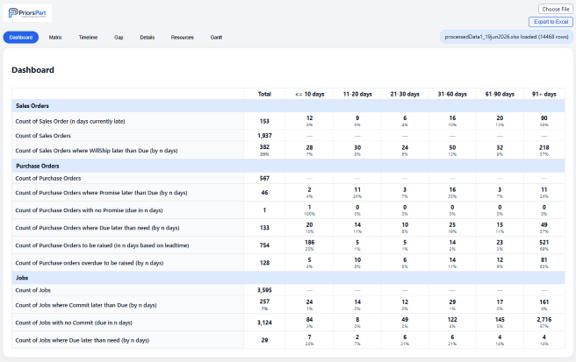Click the 382 WillShip later total
Image resolution: width=576 pixels, height=362 pixels.
click(264, 147)
